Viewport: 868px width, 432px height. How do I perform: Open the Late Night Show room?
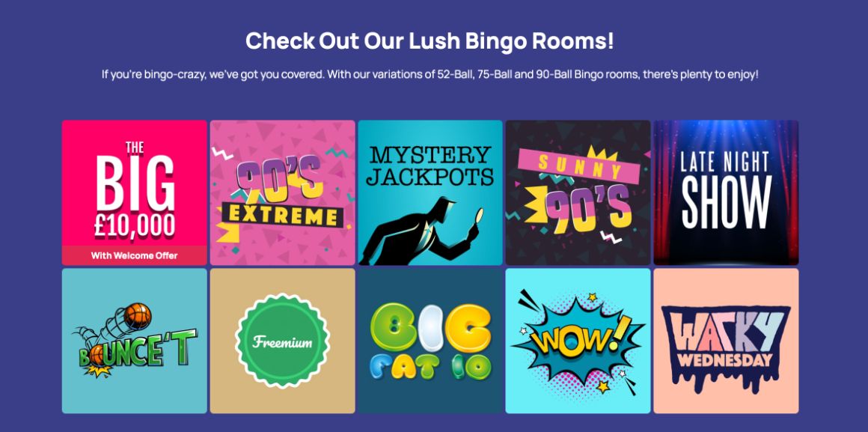[x=726, y=192]
